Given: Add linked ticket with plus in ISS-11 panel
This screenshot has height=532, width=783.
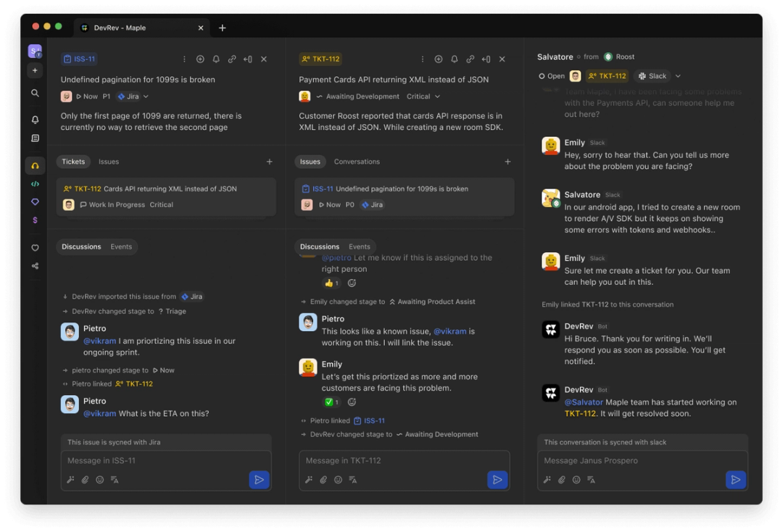Looking at the screenshot, I should pyautogui.click(x=269, y=162).
